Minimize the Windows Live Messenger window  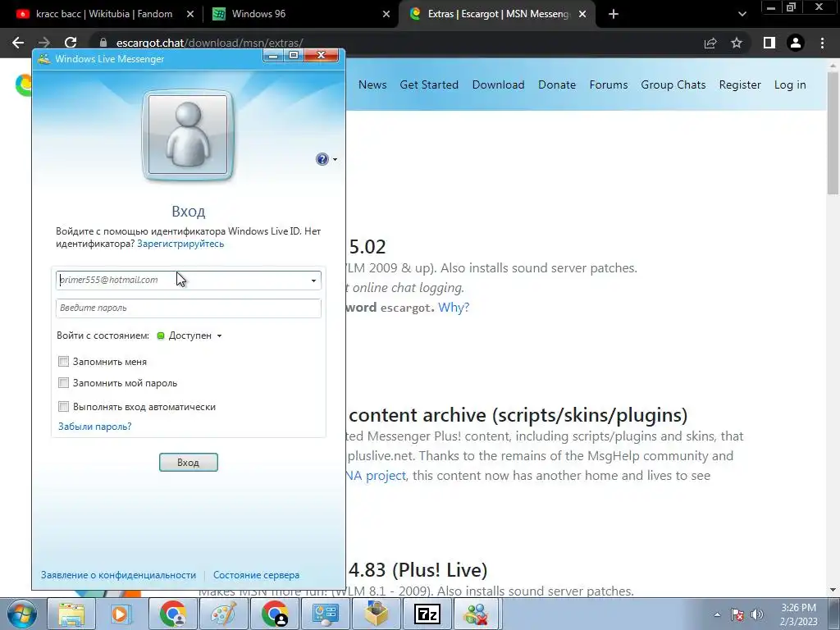(x=273, y=55)
